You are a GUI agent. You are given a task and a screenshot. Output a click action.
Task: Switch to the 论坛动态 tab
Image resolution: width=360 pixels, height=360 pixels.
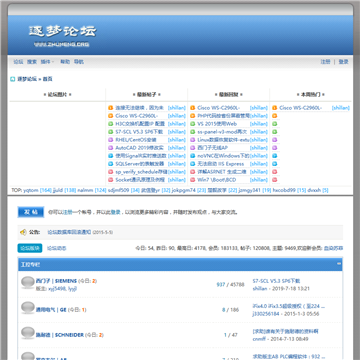pyautogui.click(x=56, y=248)
